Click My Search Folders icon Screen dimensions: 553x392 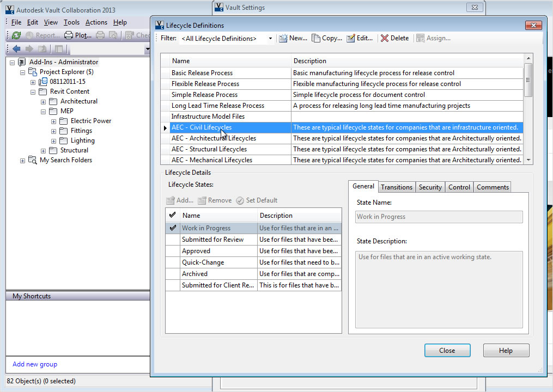[33, 160]
